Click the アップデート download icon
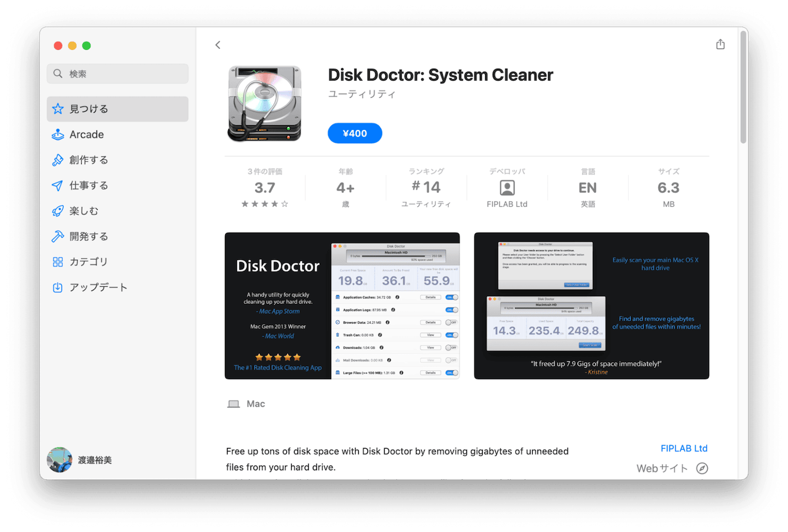This screenshot has width=788, height=532. [58, 287]
